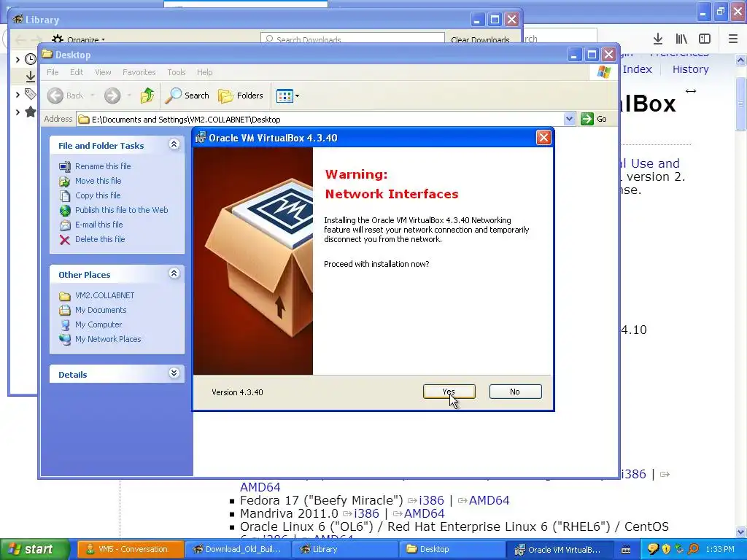Click Move this file
747x560 pixels.
[98, 181]
